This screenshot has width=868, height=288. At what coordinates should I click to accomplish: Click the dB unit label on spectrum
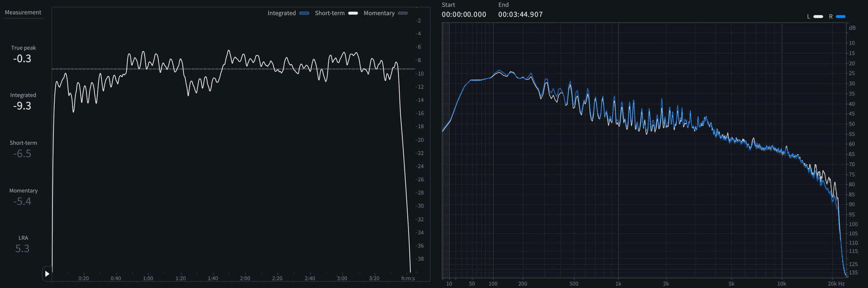pos(852,28)
